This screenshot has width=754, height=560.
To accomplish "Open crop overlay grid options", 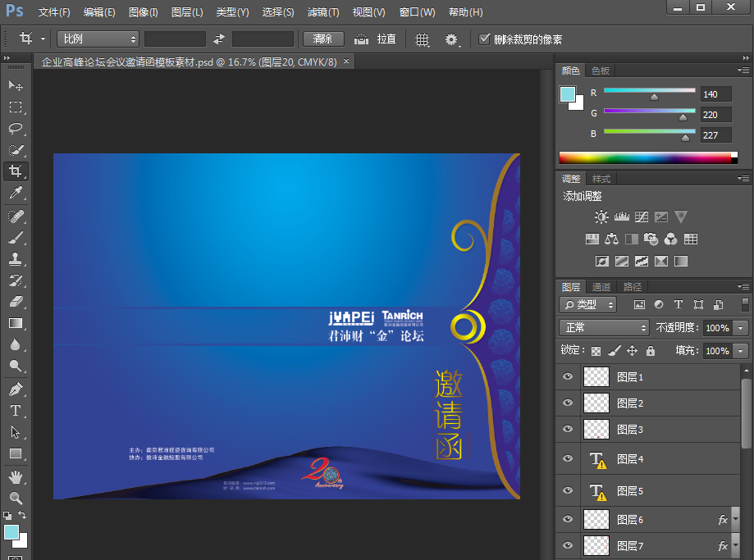I will coord(423,39).
